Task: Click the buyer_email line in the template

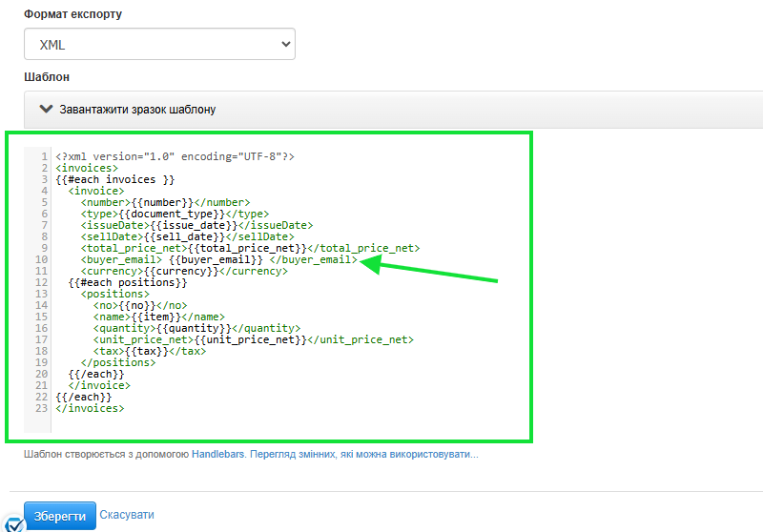Action: tap(219, 259)
